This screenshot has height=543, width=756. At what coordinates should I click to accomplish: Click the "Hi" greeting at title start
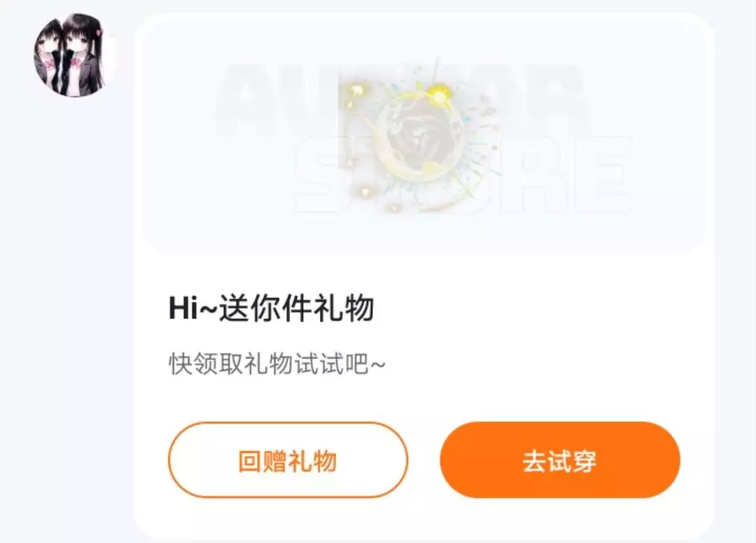click(x=183, y=309)
